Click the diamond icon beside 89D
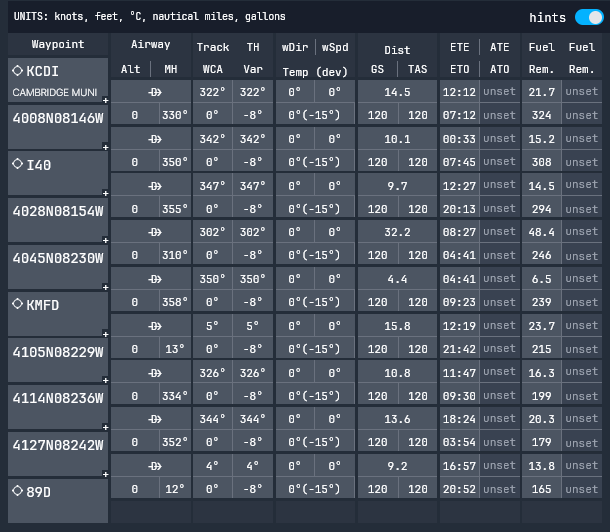Screen dimensions: 610x532 click(x=18, y=491)
